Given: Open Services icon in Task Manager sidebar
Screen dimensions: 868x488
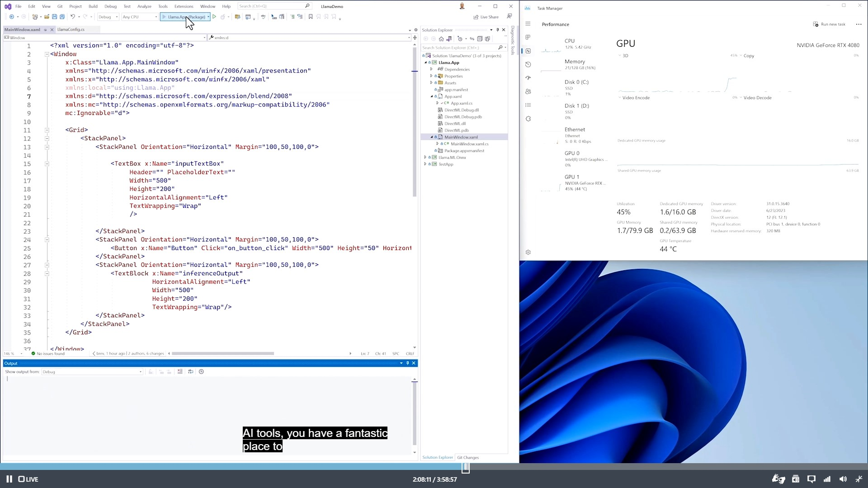Looking at the screenshot, I should pyautogui.click(x=528, y=119).
